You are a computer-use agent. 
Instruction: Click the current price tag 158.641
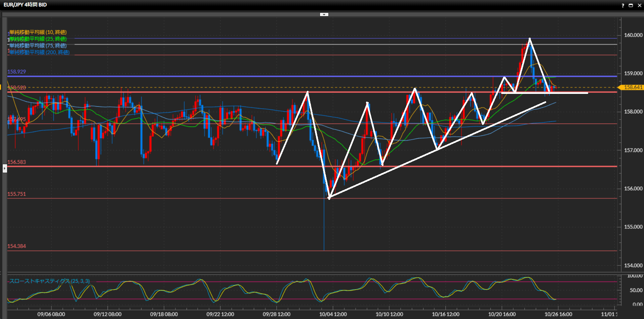[633, 87]
